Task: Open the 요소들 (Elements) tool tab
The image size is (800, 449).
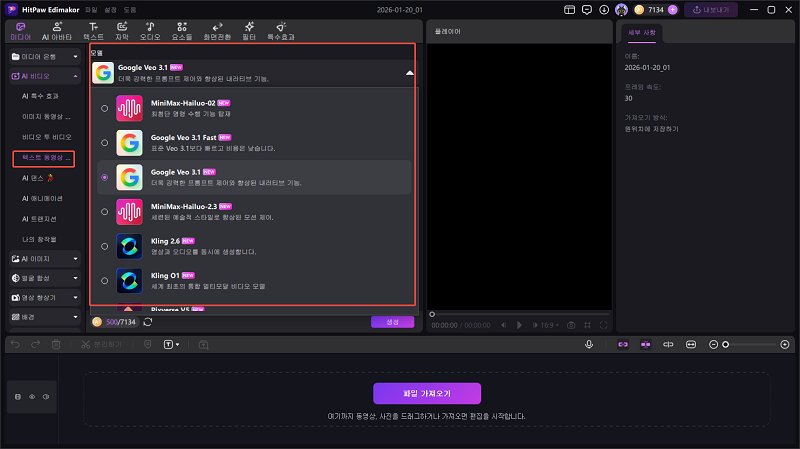Action: point(182,31)
